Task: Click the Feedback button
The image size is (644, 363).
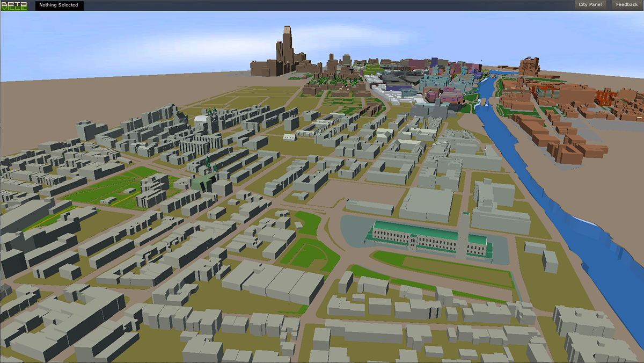Action: pos(626,5)
